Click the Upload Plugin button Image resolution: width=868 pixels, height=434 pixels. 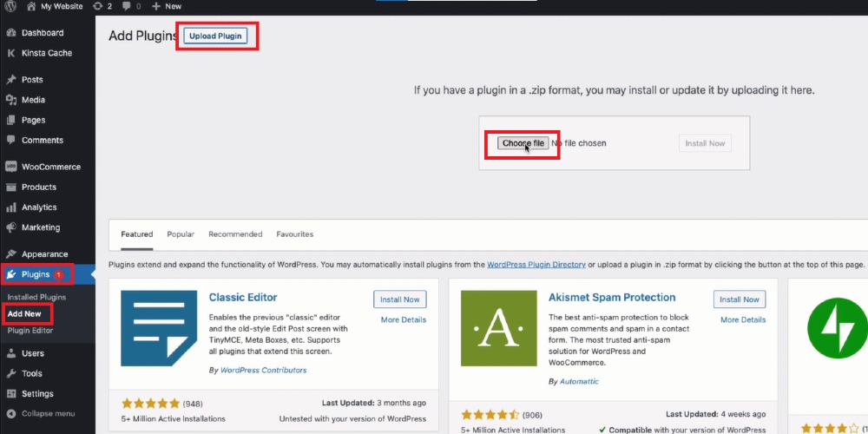pos(215,36)
